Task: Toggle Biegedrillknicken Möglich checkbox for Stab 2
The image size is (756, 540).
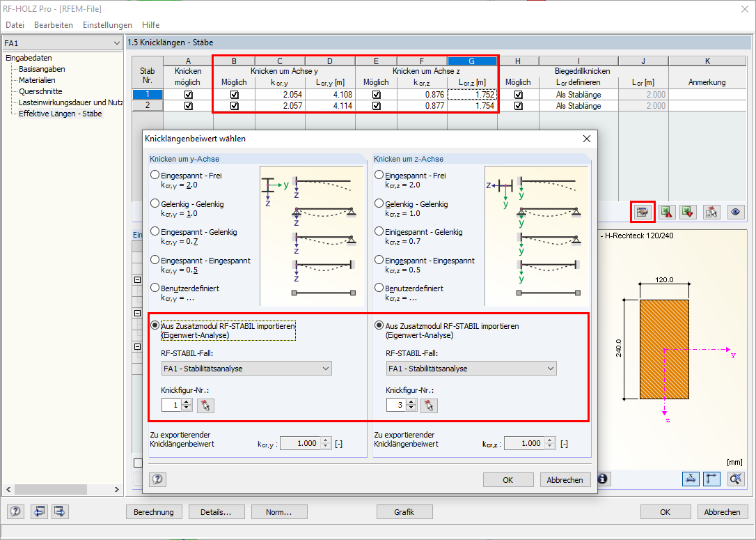Action: [518, 106]
